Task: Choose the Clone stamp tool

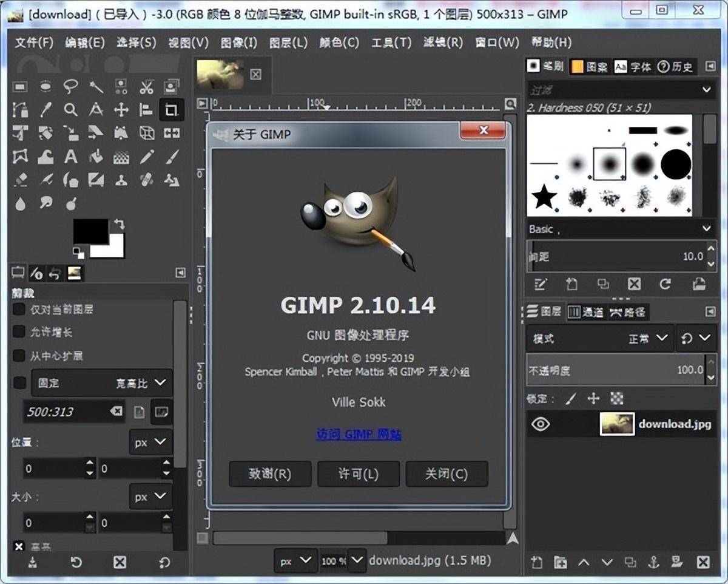Action: tap(121, 180)
